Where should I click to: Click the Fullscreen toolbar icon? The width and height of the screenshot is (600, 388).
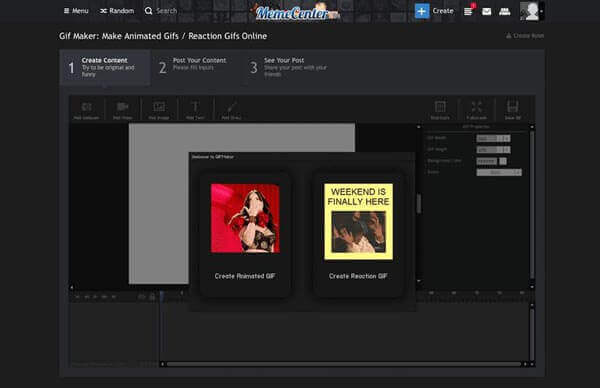pos(476,109)
